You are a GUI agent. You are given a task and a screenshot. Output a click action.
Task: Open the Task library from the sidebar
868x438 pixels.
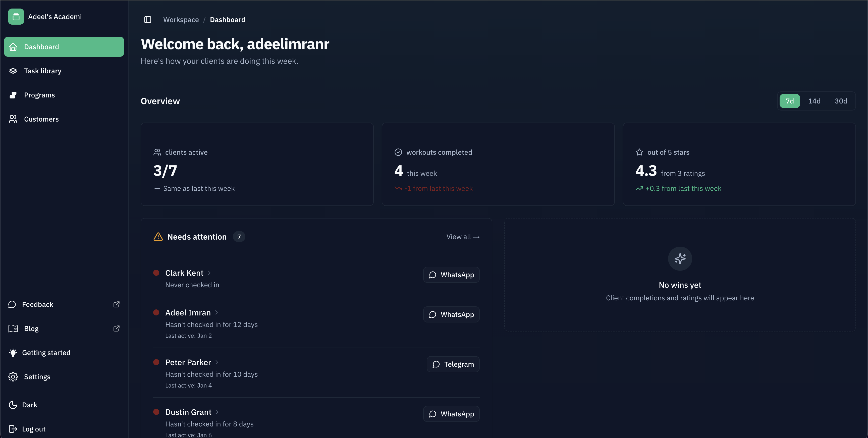click(x=42, y=71)
